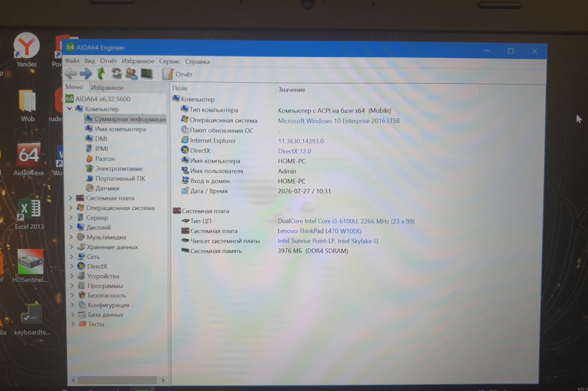The width and height of the screenshot is (588, 391).
Task: Expand the Операционная система tree node
Action: pyautogui.click(x=71, y=208)
